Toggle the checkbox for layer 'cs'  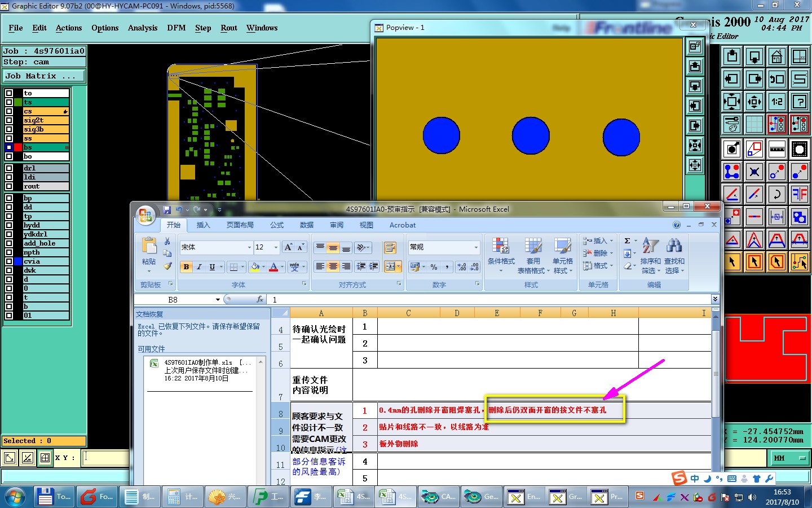tap(9, 111)
